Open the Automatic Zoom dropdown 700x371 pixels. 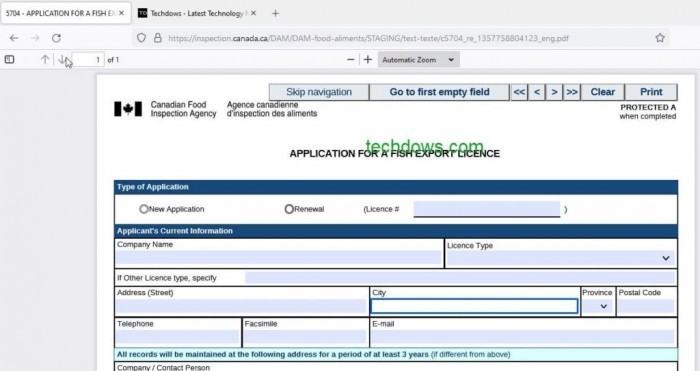(x=418, y=59)
